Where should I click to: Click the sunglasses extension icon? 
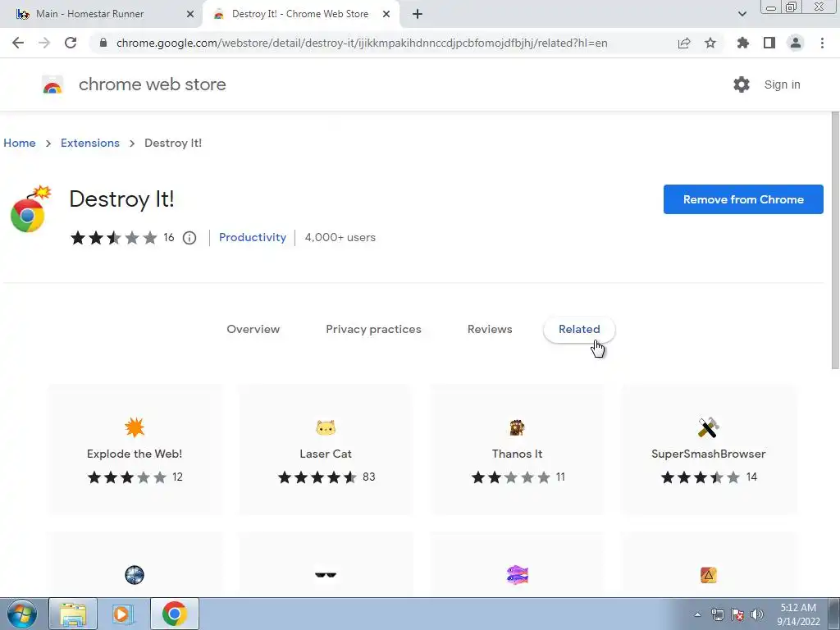(x=326, y=575)
